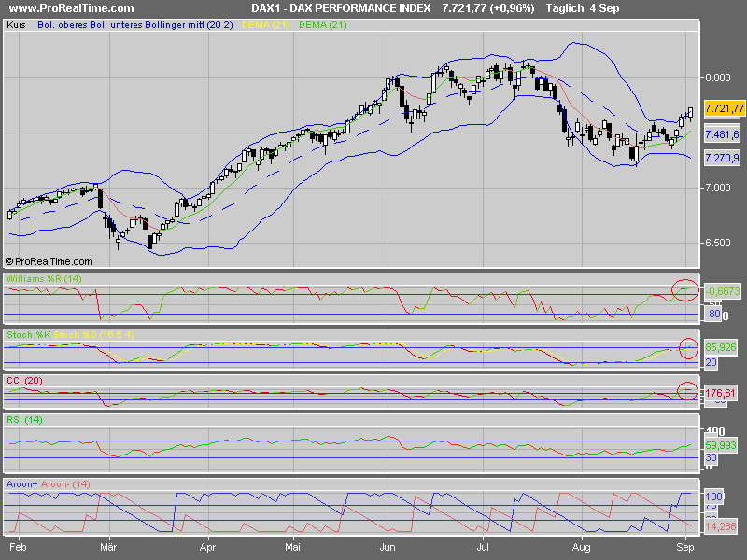Click the Mai label on time axis
The height and width of the screenshot is (560, 747).
pyautogui.click(x=292, y=547)
